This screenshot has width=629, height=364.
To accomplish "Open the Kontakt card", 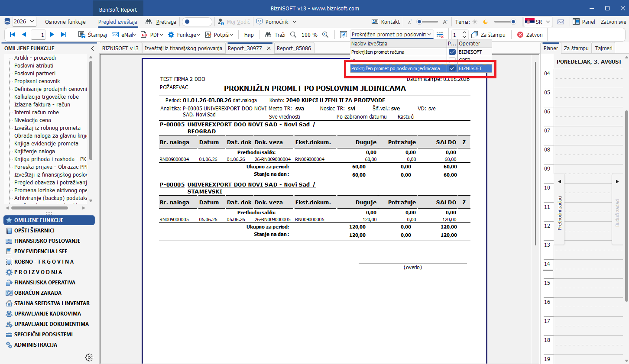I will [x=386, y=22].
